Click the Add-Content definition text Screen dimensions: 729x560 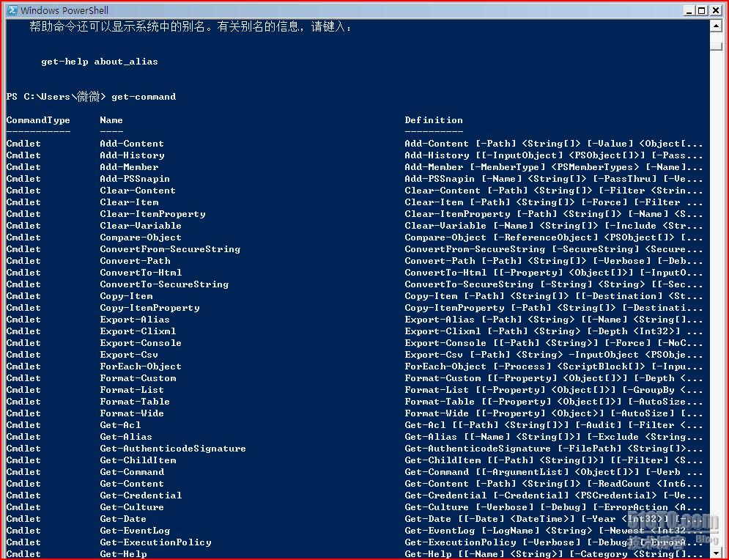(x=553, y=143)
